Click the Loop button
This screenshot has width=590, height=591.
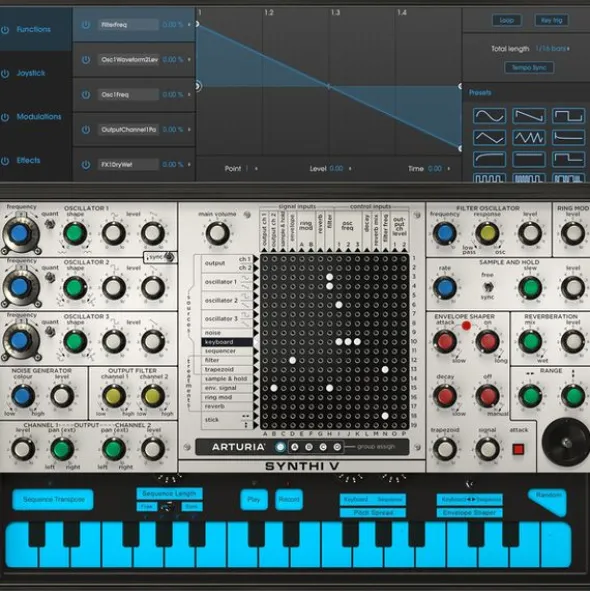[507, 20]
